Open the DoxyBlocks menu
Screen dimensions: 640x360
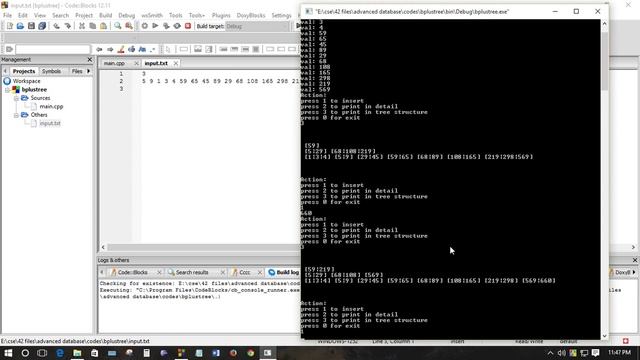pos(251,15)
